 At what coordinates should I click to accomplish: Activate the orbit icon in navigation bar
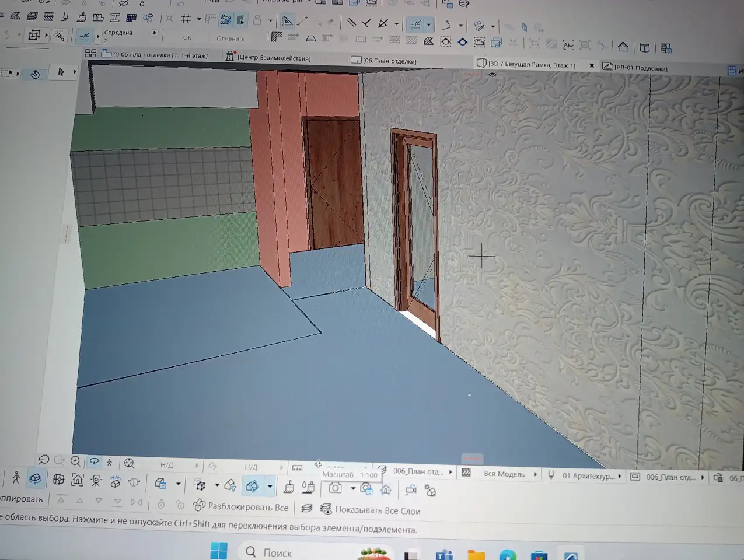pos(94,462)
